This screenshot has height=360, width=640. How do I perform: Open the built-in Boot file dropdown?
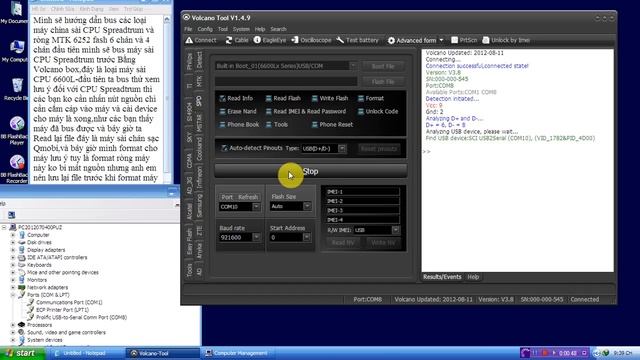353,66
